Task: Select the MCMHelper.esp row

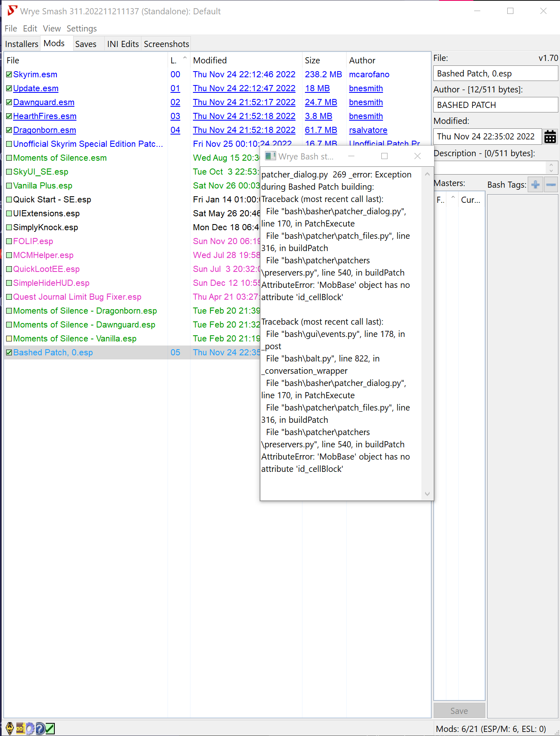Action: [43, 255]
